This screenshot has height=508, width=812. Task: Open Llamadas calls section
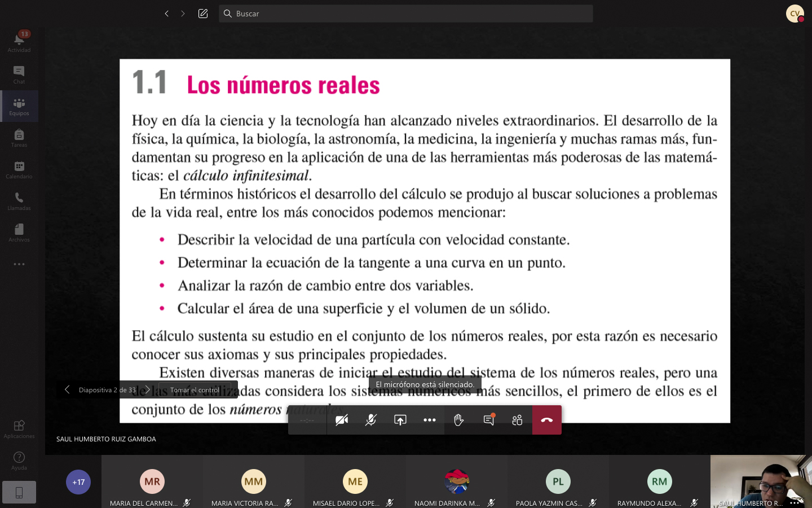(19, 201)
